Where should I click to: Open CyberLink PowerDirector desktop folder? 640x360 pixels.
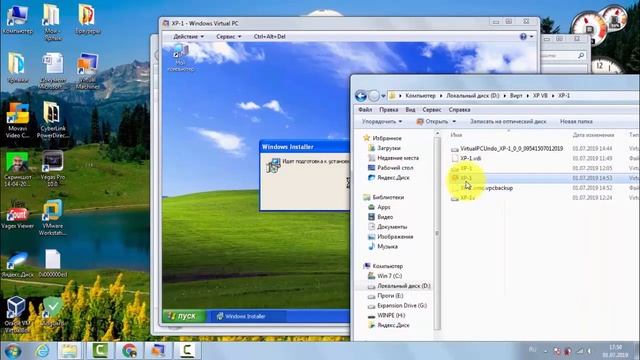[x=52, y=120]
